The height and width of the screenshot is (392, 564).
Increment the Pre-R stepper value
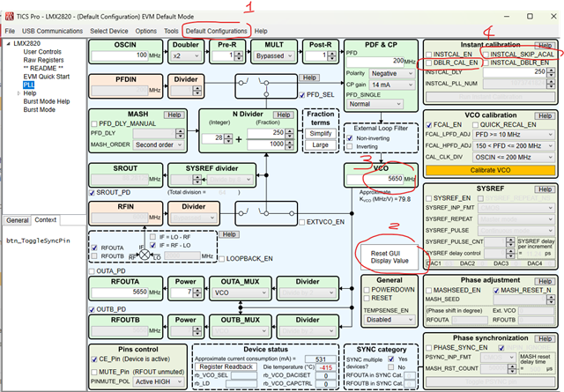pos(239,54)
